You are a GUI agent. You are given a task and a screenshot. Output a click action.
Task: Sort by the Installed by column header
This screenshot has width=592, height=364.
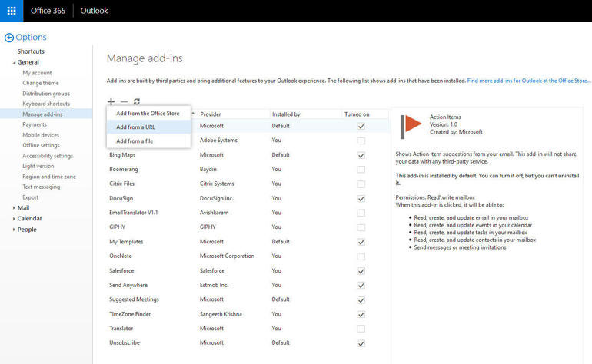coord(286,114)
